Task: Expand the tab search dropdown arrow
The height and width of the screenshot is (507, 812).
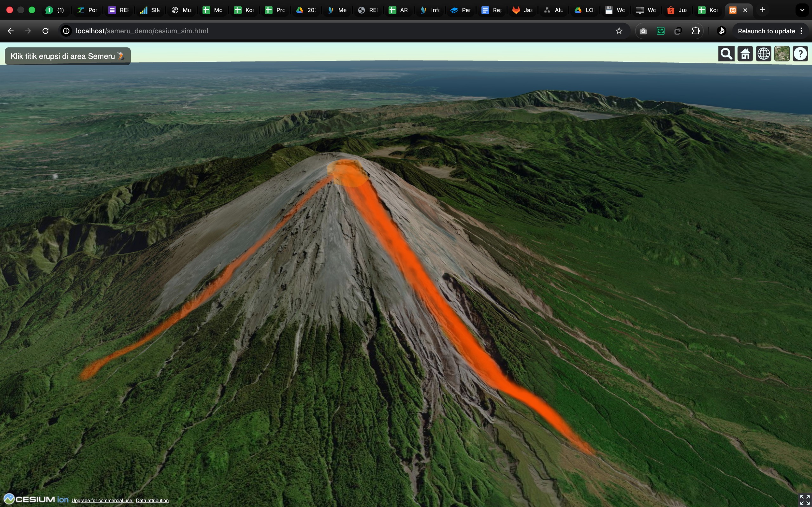Action: tap(802, 10)
